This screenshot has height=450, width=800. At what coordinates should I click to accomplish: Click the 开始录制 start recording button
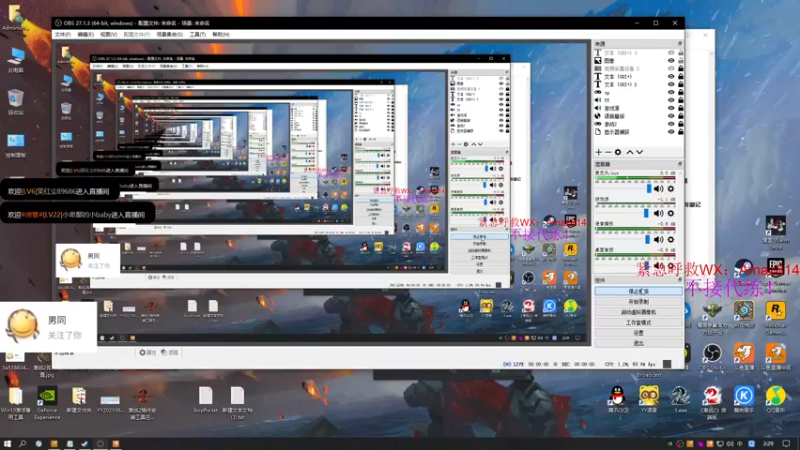pyautogui.click(x=638, y=302)
